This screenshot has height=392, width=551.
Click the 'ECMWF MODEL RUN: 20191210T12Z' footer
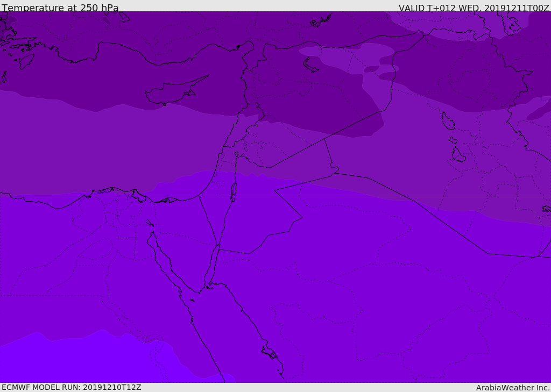tap(72, 388)
